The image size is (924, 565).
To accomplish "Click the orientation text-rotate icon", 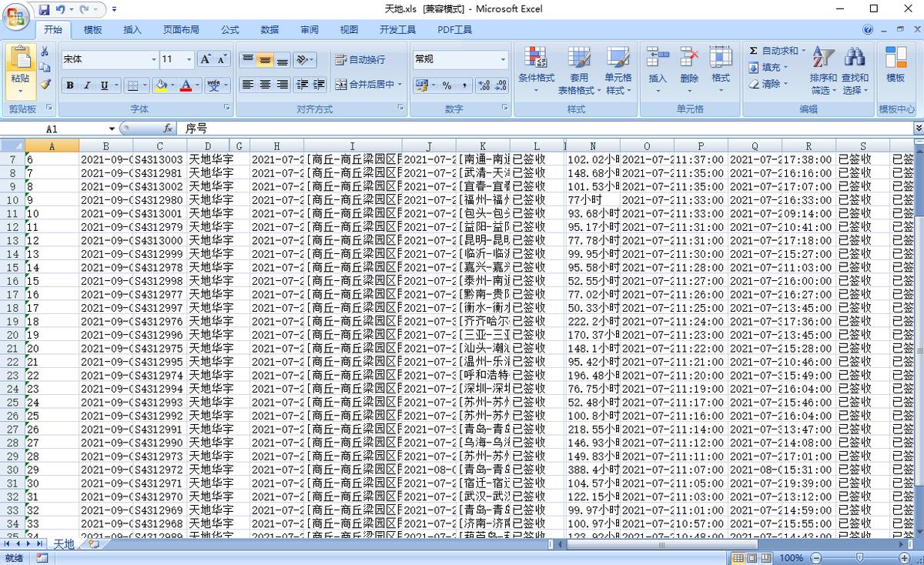I will click(x=302, y=59).
